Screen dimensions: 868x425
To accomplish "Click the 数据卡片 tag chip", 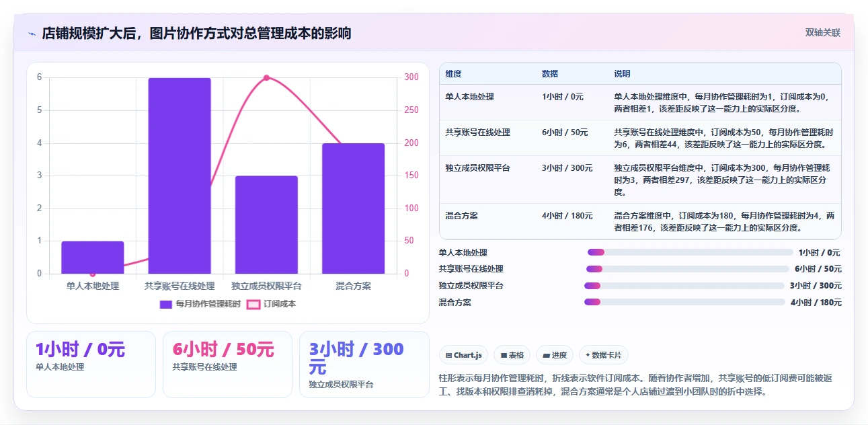I will point(604,355).
